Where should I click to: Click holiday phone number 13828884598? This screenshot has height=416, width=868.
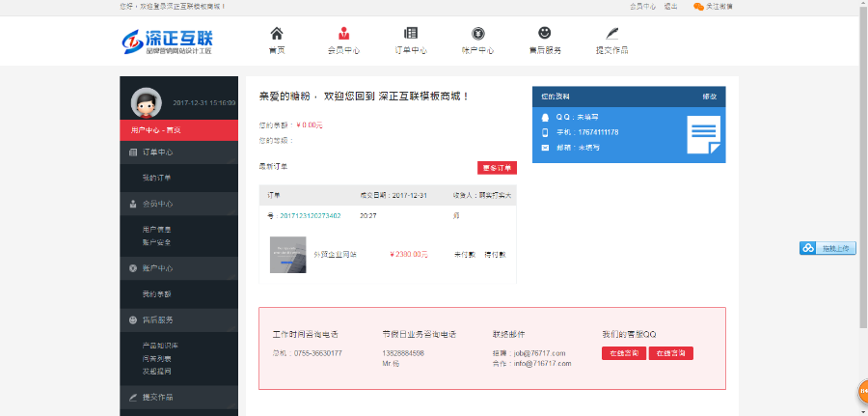pos(403,353)
